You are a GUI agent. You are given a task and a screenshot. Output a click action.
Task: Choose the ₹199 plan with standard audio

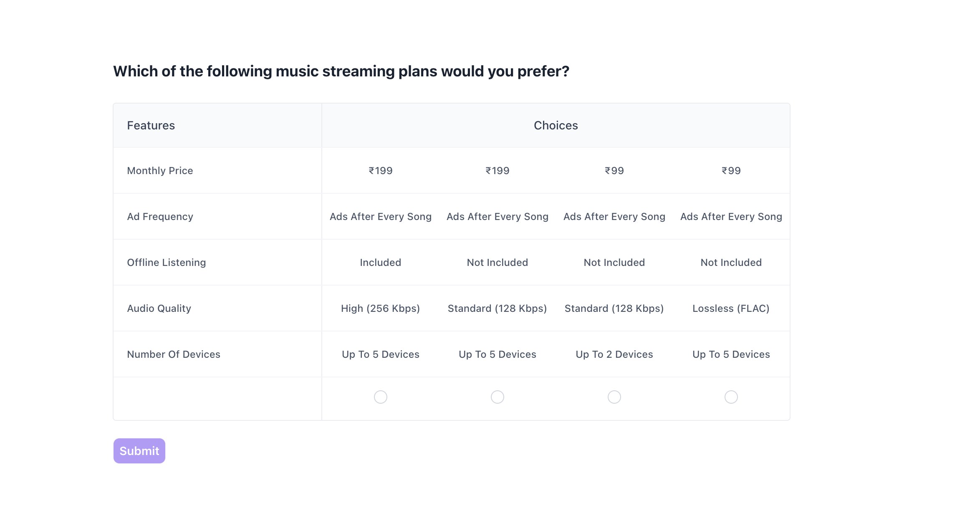pyautogui.click(x=497, y=397)
